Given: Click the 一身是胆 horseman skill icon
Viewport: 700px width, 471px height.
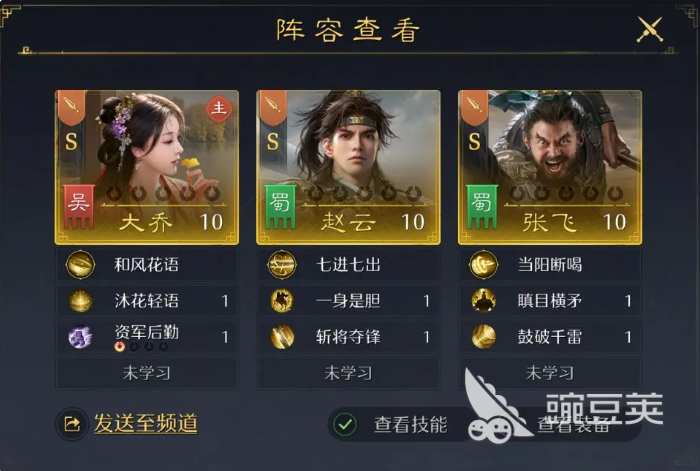Looking at the screenshot, I should click(x=282, y=301).
